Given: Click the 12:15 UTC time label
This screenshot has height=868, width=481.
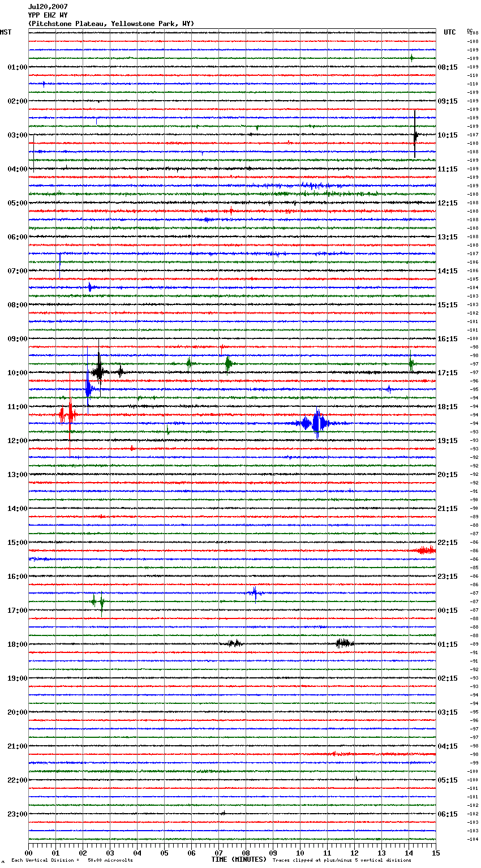Looking at the screenshot, I should [x=448, y=203].
